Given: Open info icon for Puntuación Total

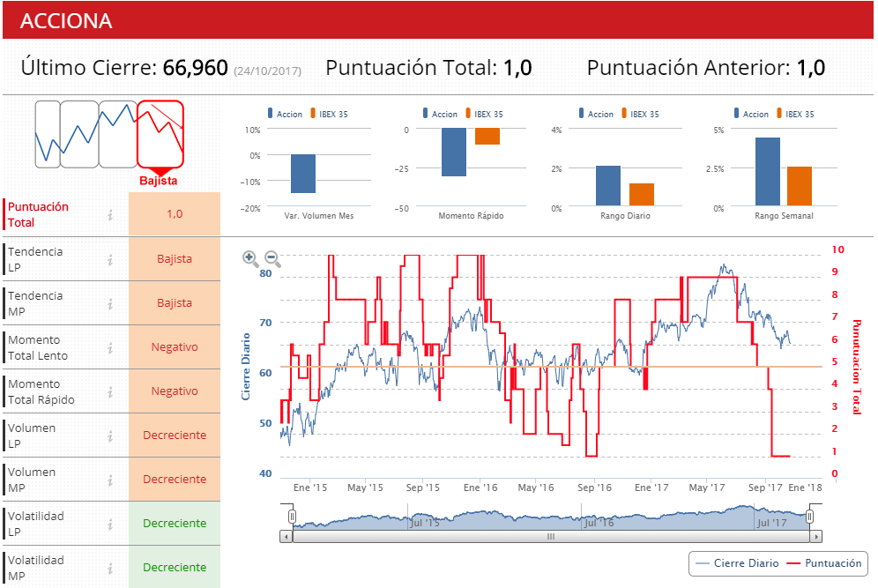Looking at the screenshot, I should pos(110,214).
